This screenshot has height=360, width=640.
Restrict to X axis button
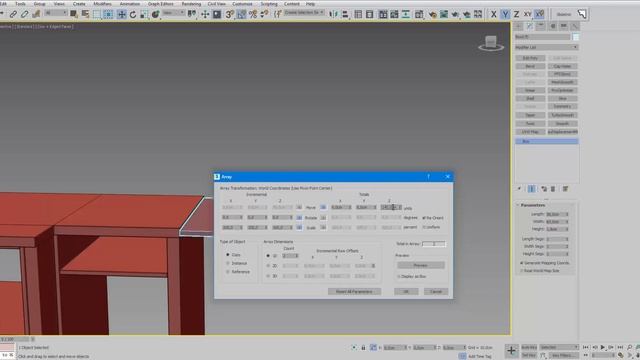[493, 14]
